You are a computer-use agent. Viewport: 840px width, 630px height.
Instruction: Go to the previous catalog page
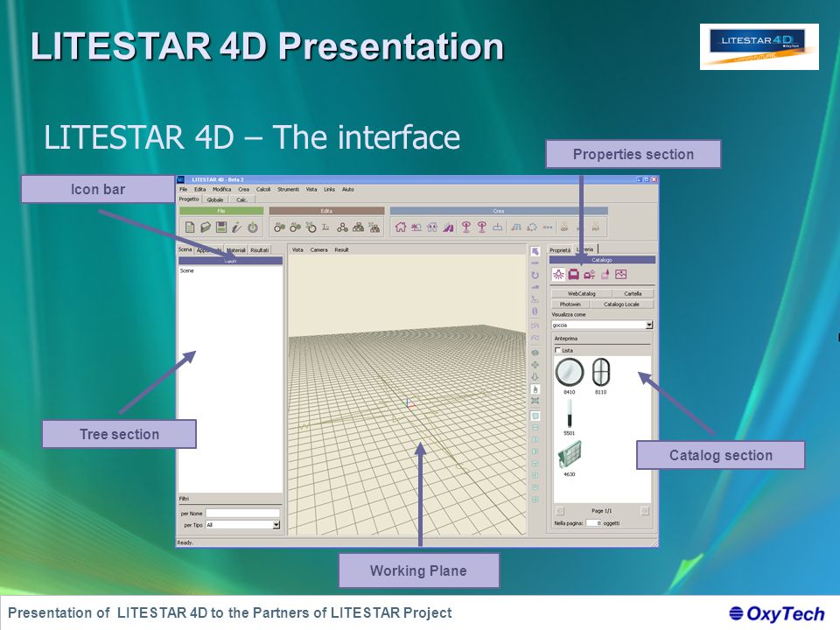click(x=560, y=511)
